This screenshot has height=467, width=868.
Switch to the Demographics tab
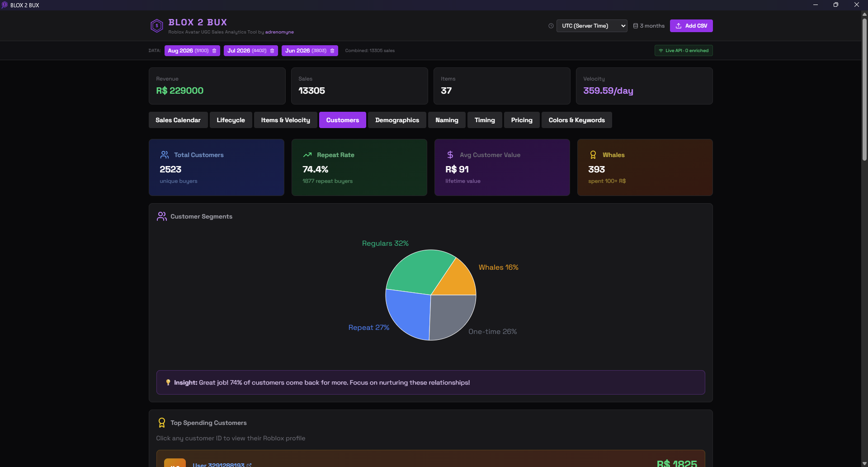coord(397,120)
